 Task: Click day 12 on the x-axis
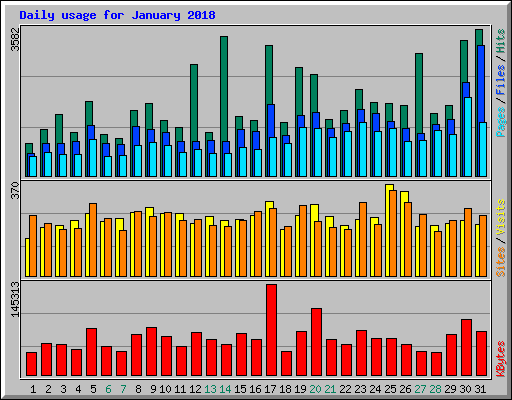tap(195, 389)
